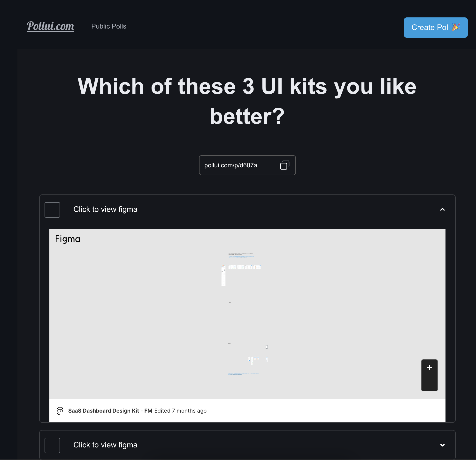Click the Pollui.com logo
This screenshot has width=476, height=460.
(x=50, y=26)
